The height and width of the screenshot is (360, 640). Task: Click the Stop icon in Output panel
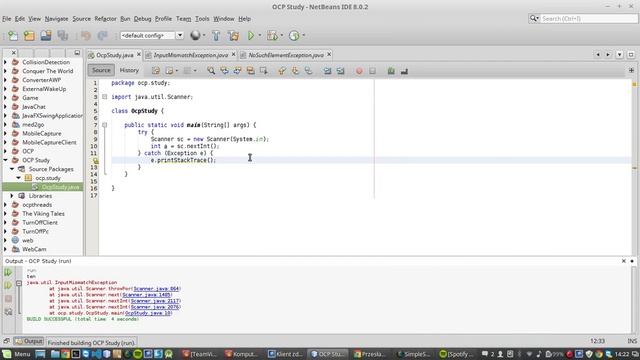tap(8, 299)
